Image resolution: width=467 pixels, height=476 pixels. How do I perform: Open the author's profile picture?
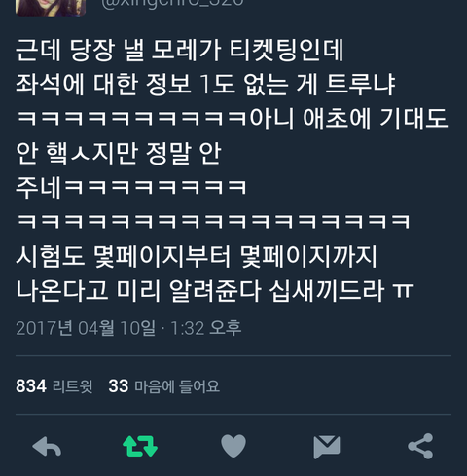[x=51, y=8]
